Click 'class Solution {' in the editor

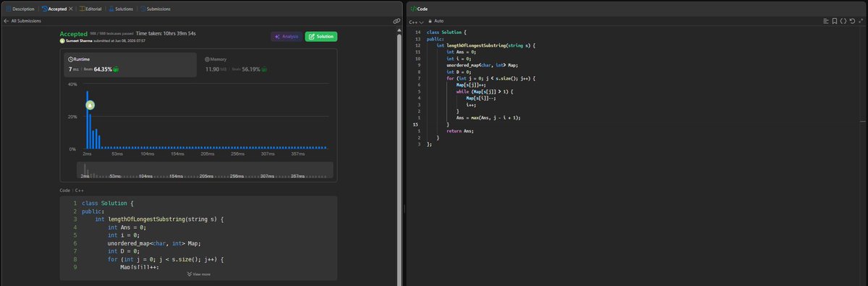447,32
